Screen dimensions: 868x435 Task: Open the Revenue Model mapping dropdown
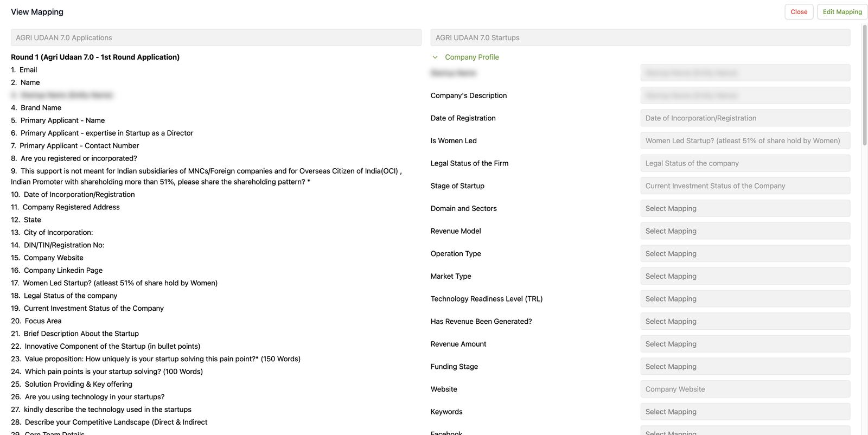[x=745, y=231]
